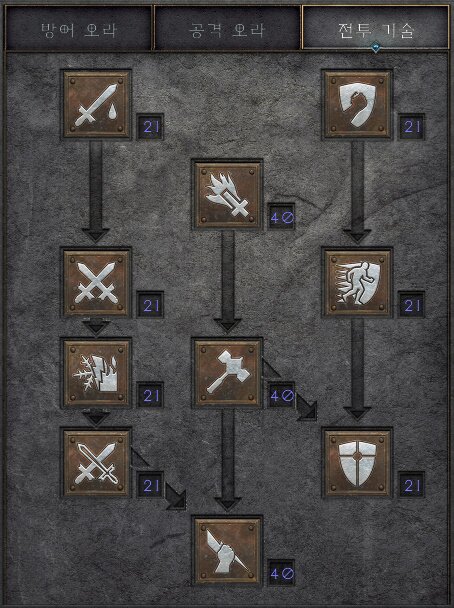Open the 공격 오라 tab
The image size is (454, 608).
(x=227, y=29)
